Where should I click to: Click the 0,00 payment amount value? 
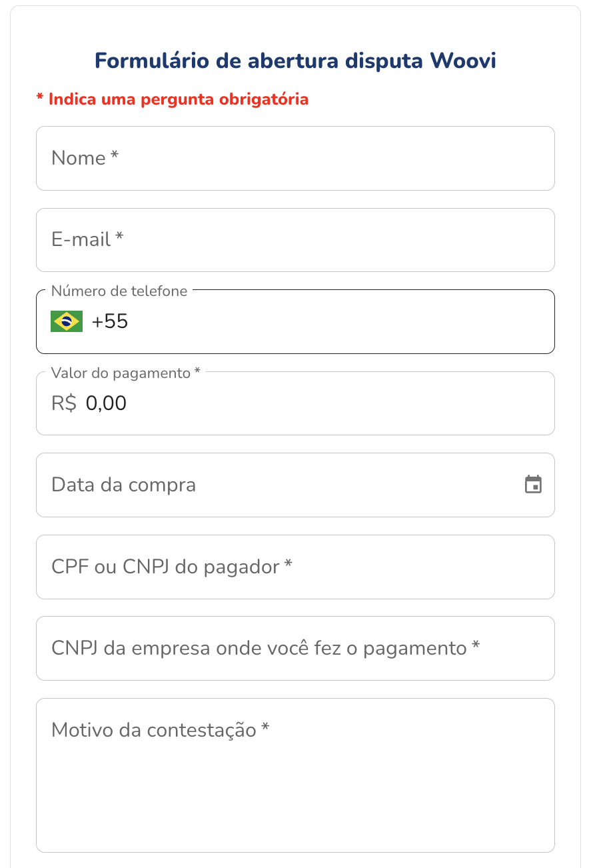[107, 403]
